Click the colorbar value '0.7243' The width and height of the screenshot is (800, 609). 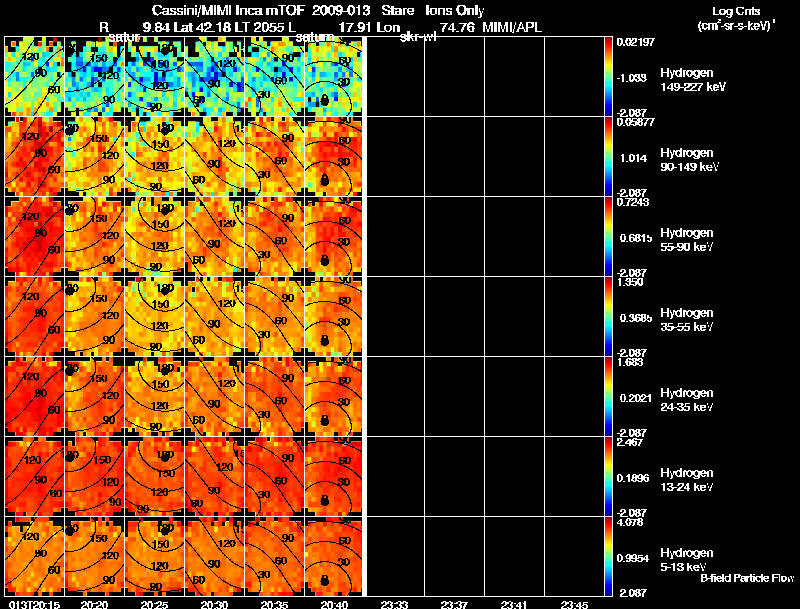tap(633, 202)
